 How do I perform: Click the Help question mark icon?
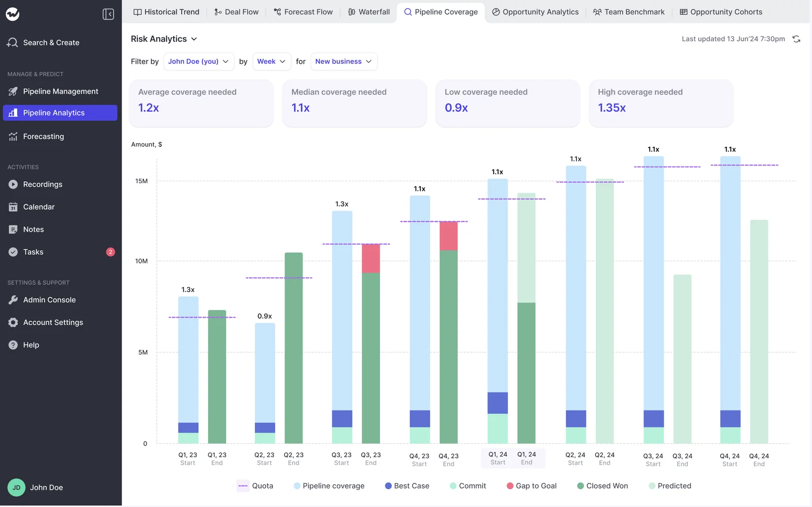(x=13, y=345)
